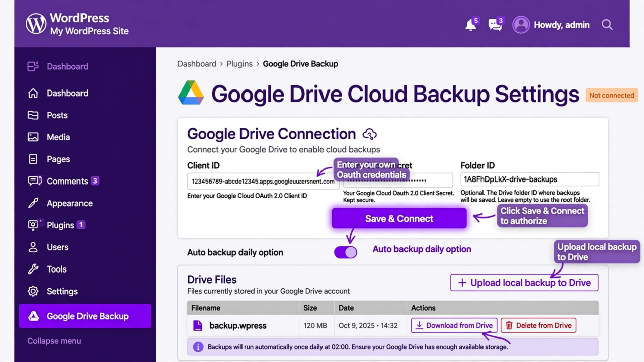Click the Download from Drive button

(x=454, y=326)
